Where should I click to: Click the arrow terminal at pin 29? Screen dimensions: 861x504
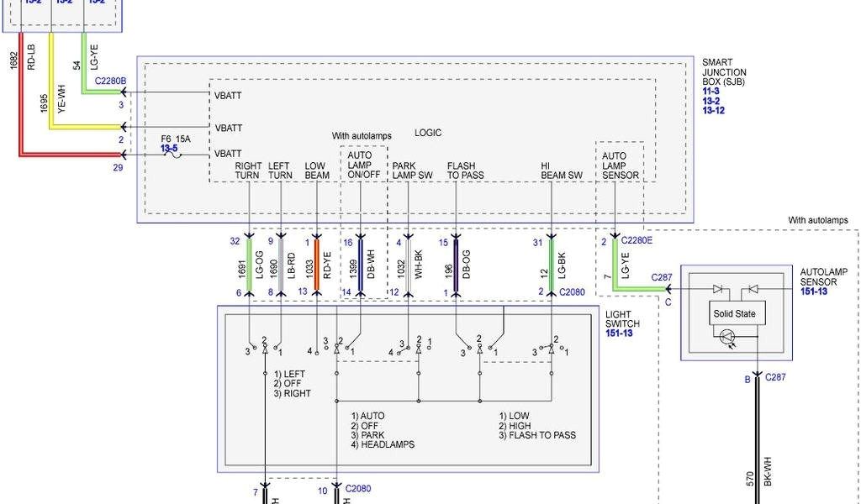(124, 155)
